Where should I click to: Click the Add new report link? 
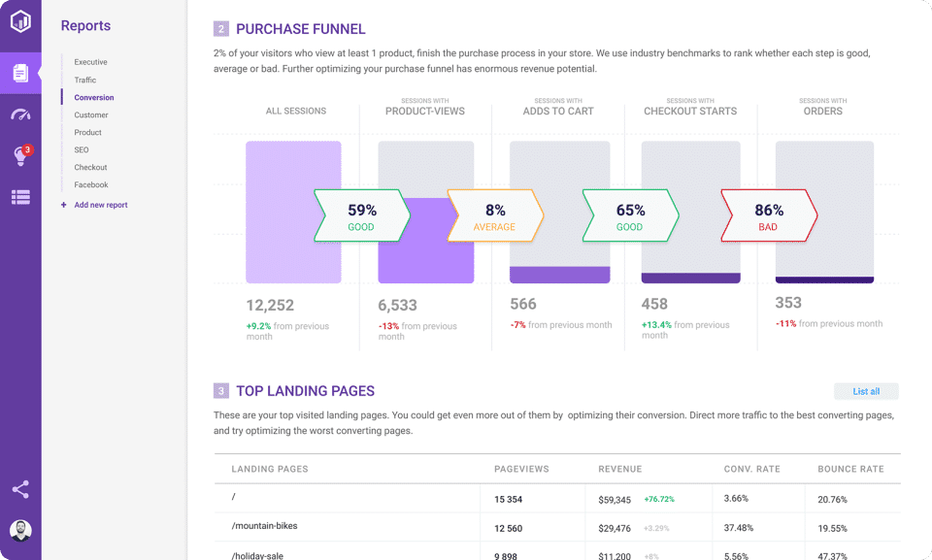click(x=101, y=205)
